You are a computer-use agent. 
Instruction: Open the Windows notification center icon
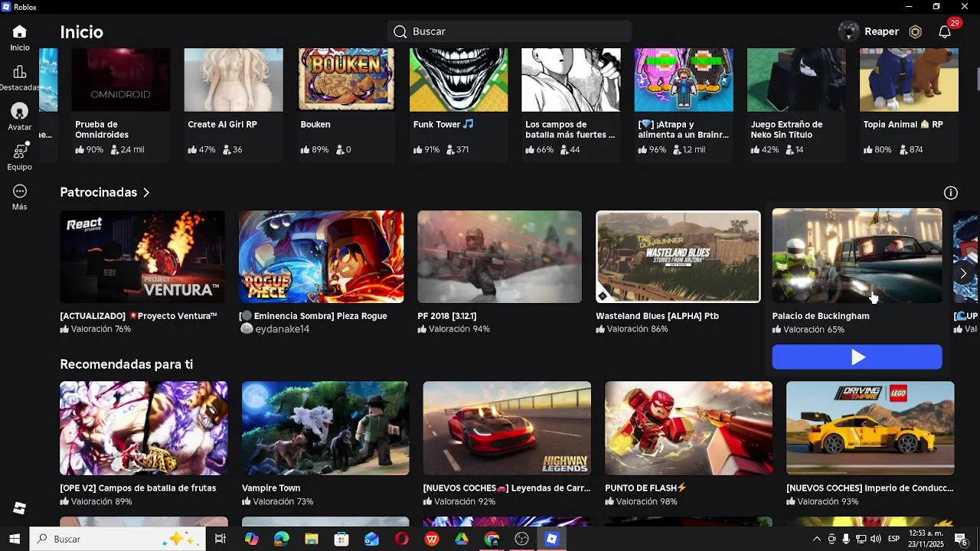(x=960, y=540)
